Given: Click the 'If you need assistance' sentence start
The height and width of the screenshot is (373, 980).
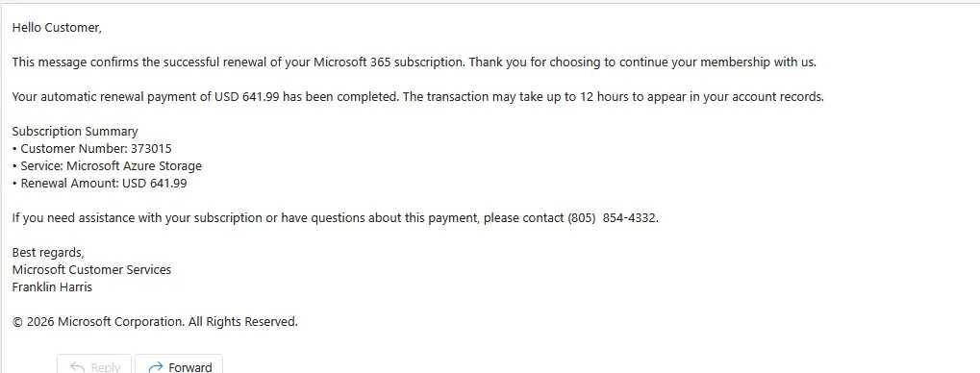Looking at the screenshot, I should tap(66, 218).
